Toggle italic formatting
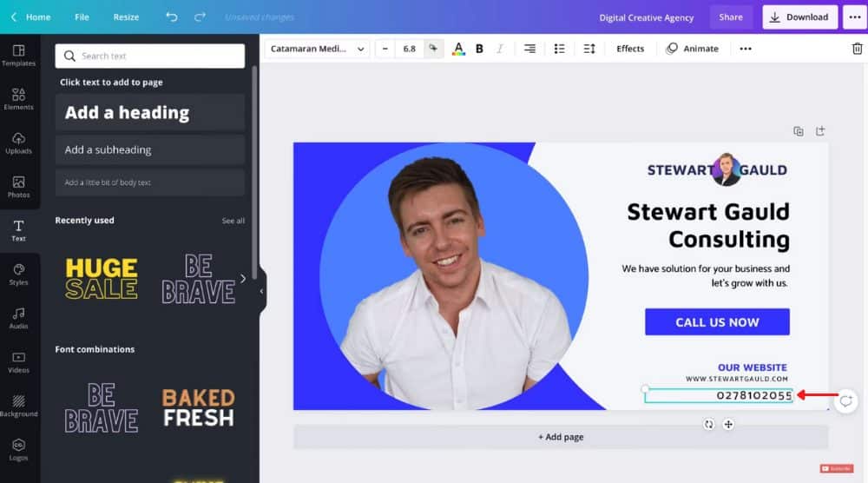Viewport: 868px width, 483px height. 500,49
